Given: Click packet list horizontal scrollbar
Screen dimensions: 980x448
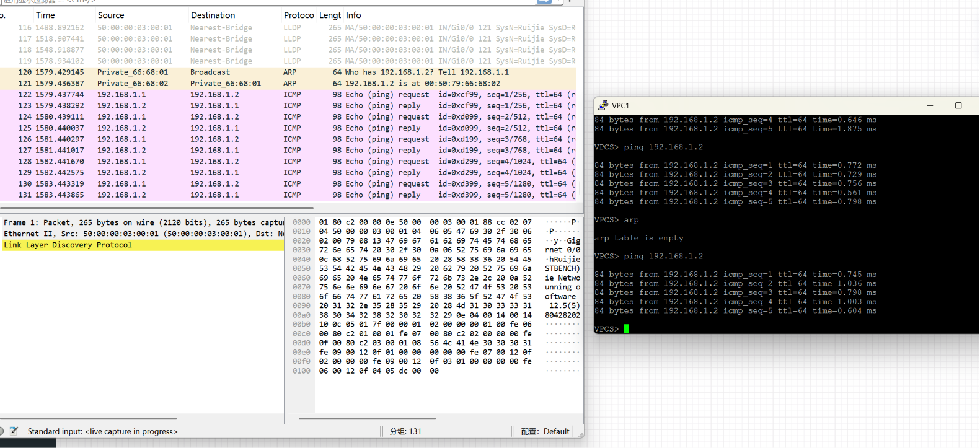Looking at the screenshot, I should [157, 208].
